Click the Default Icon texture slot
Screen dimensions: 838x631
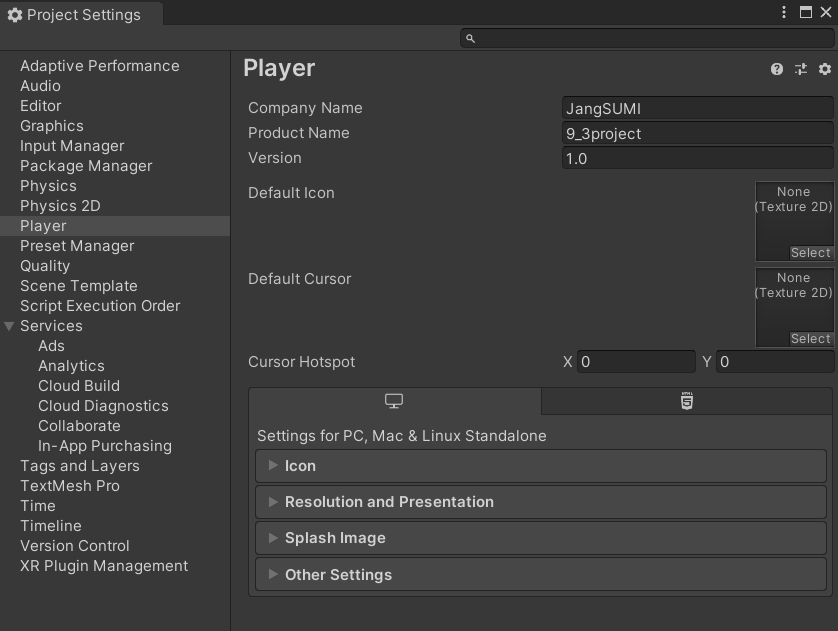click(794, 221)
